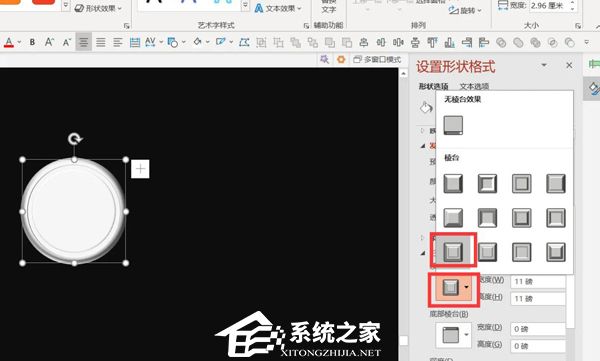Open 文本效果 text effects menu
The image size is (600, 361).
point(278,8)
